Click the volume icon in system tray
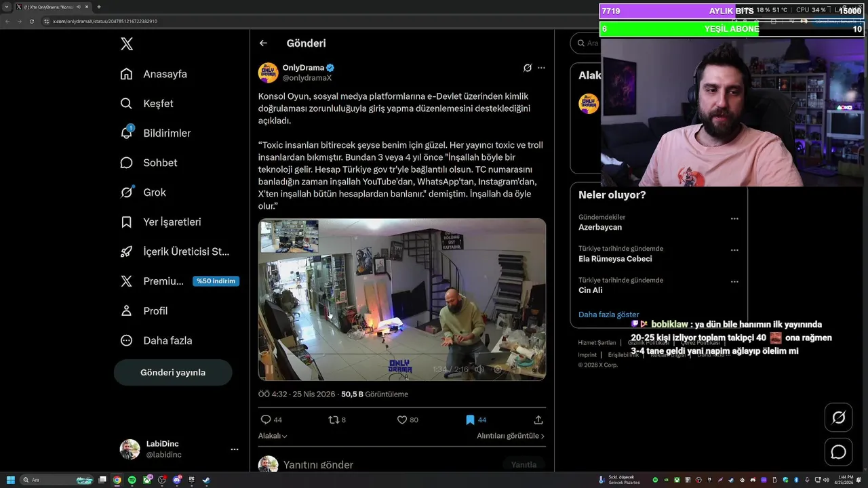This screenshot has height=488, width=868. click(826, 480)
